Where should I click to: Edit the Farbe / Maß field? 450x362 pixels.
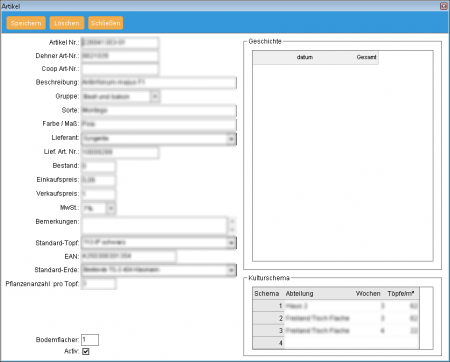pyautogui.click(x=159, y=124)
